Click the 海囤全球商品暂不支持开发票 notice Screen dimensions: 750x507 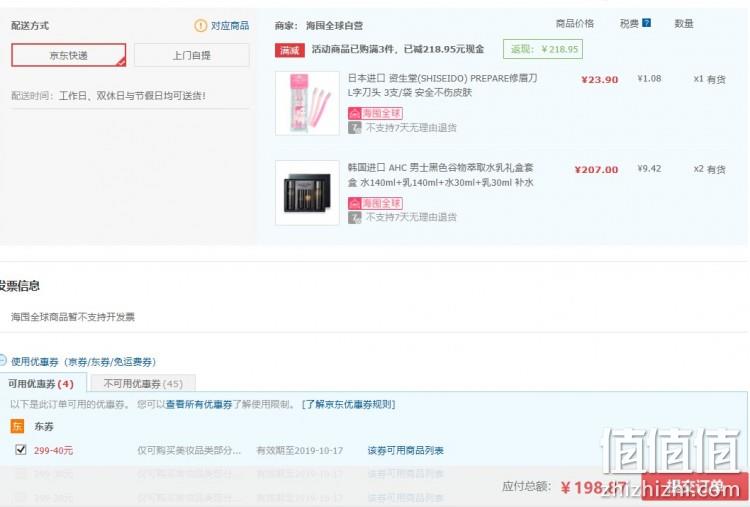click(x=73, y=317)
